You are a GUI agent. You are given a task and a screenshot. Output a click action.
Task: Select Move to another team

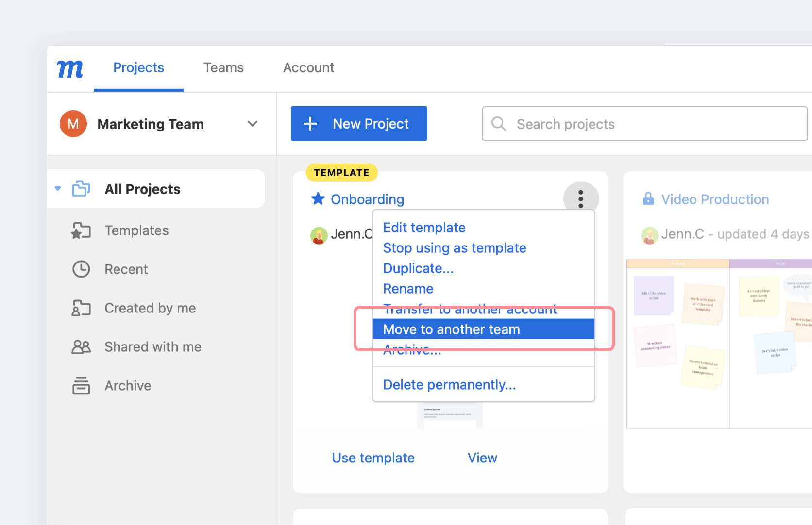[451, 329]
